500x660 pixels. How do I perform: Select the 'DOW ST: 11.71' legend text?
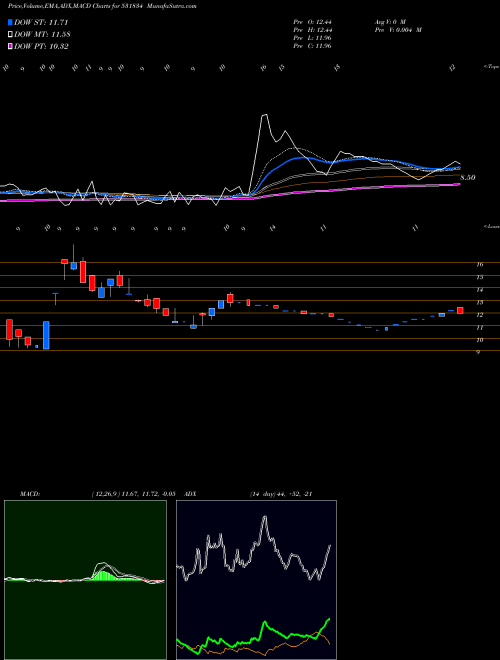coord(41,22)
